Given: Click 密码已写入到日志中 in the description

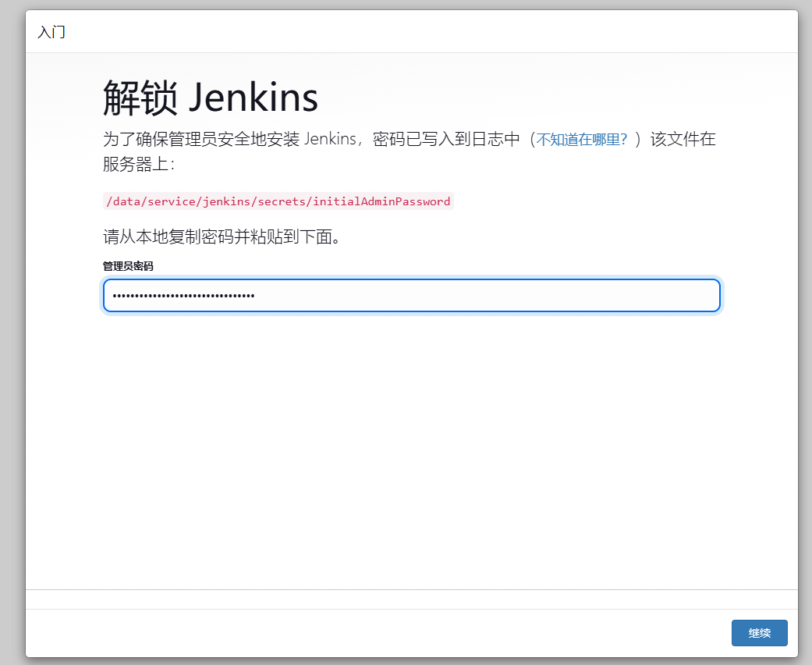Looking at the screenshot, I should pyautogui.click(x=446, y=140).
